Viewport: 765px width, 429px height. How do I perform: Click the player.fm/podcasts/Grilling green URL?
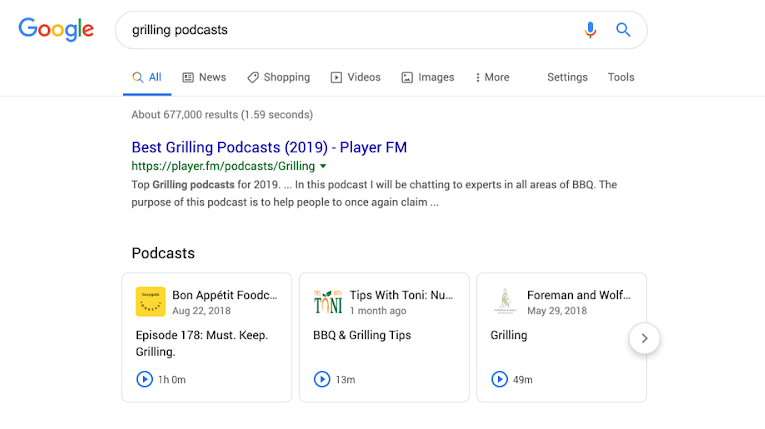(x=223, y=166)
